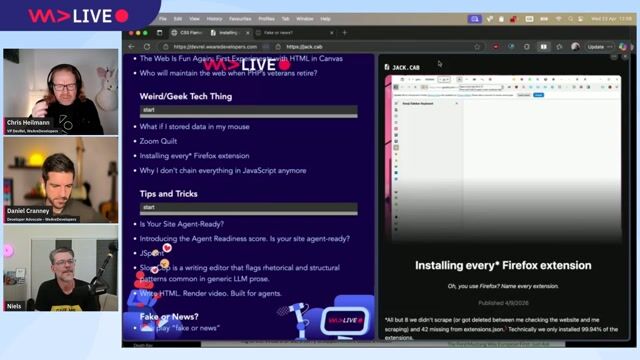The width and height of the screenshot is (640, 360).
Task: Click the favourite star in the address bar
Action: [477, 47]
